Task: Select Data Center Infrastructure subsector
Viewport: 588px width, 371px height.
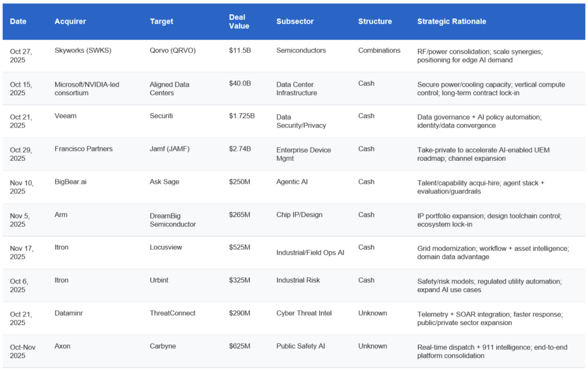Action: tap(296, 88)
